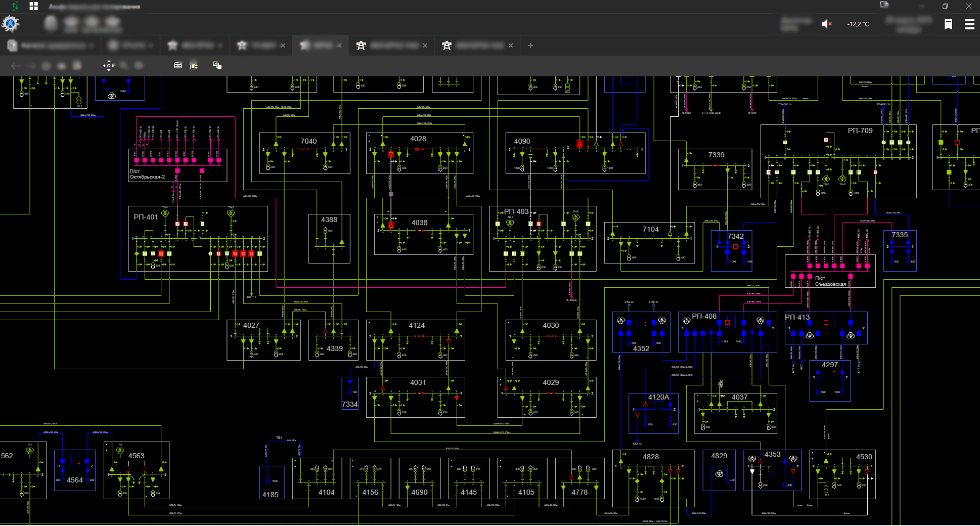Select substation label 4028
This screenshot has height=526, width=980.
tap(418, 139)
